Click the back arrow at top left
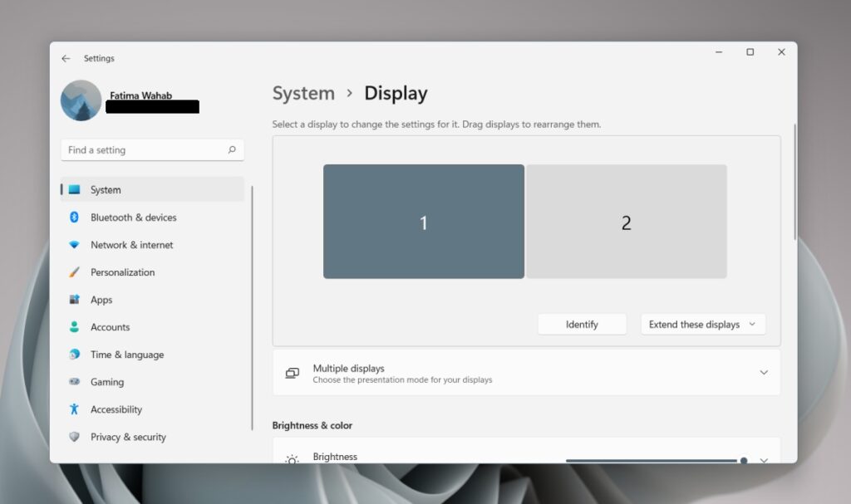This screenshot has width=851, height=504. tap(66, 58)
